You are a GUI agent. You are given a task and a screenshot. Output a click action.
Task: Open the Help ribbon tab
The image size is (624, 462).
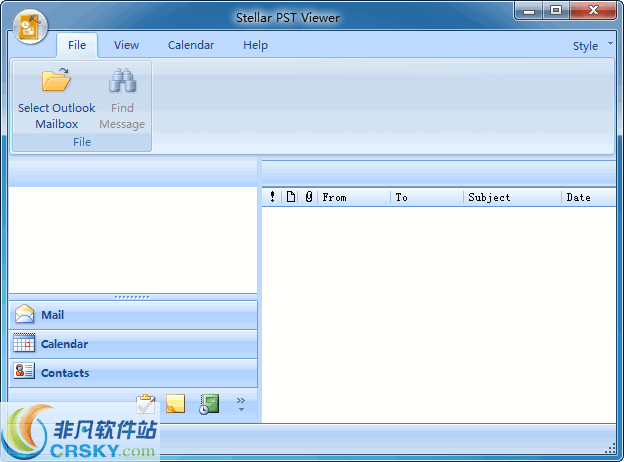pos(255,45)
